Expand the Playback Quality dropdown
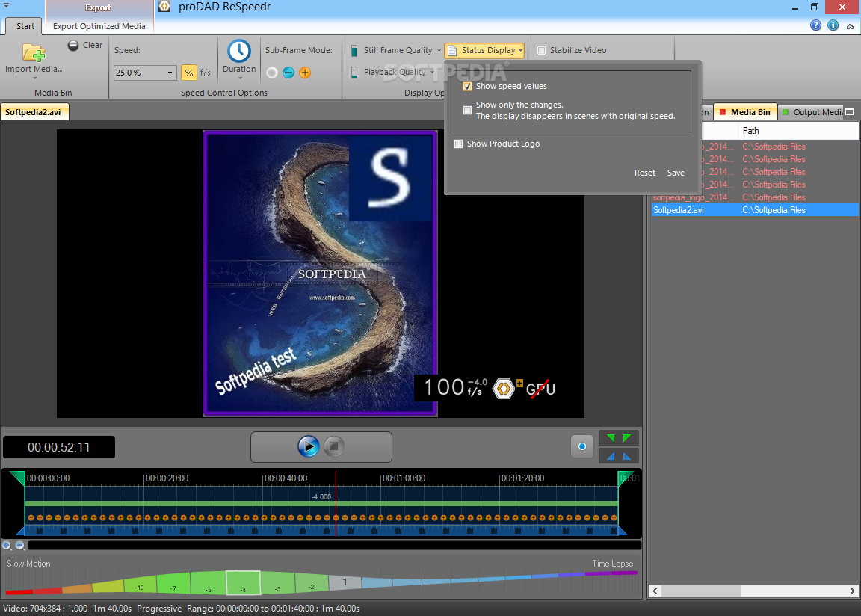Viewport: 861px width, 616px height. [x=432, y=72]
